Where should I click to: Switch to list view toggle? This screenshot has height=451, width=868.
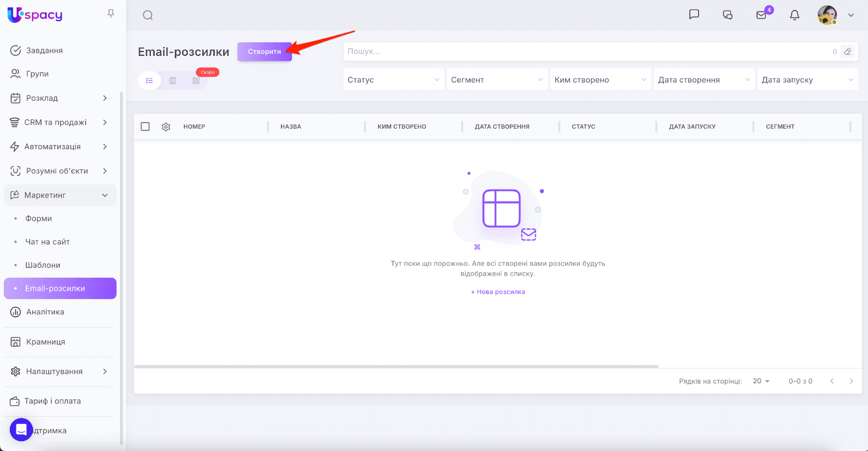click(x=150, y=80)
